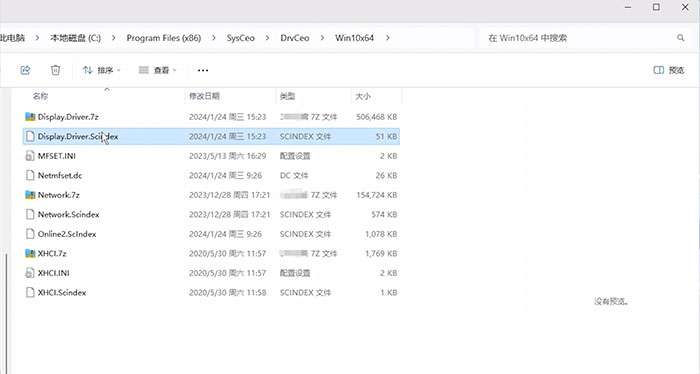Select Display.Driver.Scindex file name
Viewport: 700px width, 374px height.
(78, 136)
